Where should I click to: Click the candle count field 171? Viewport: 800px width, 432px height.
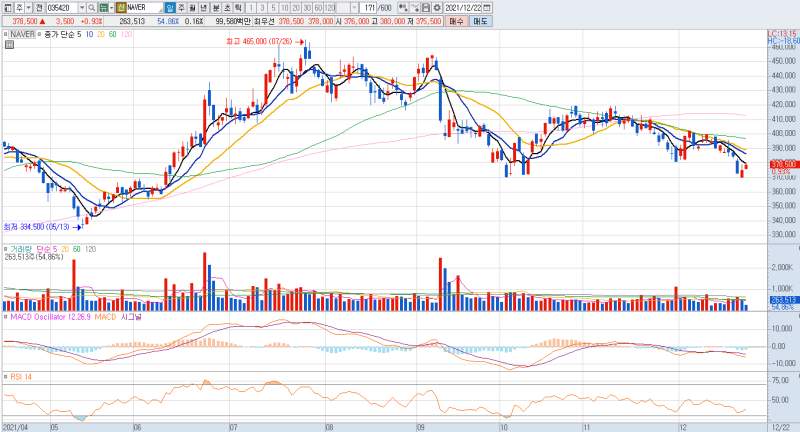369,8
